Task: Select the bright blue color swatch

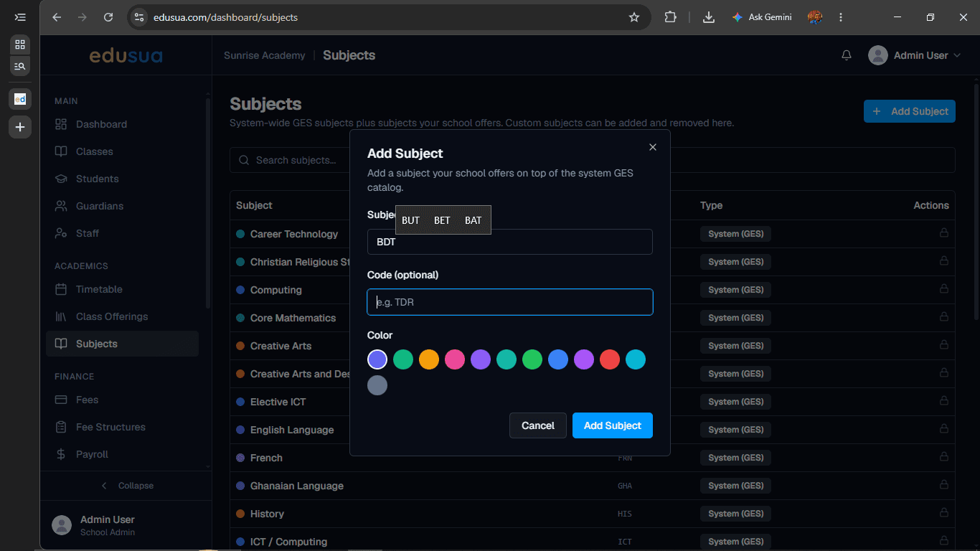Action: (558, 359)
